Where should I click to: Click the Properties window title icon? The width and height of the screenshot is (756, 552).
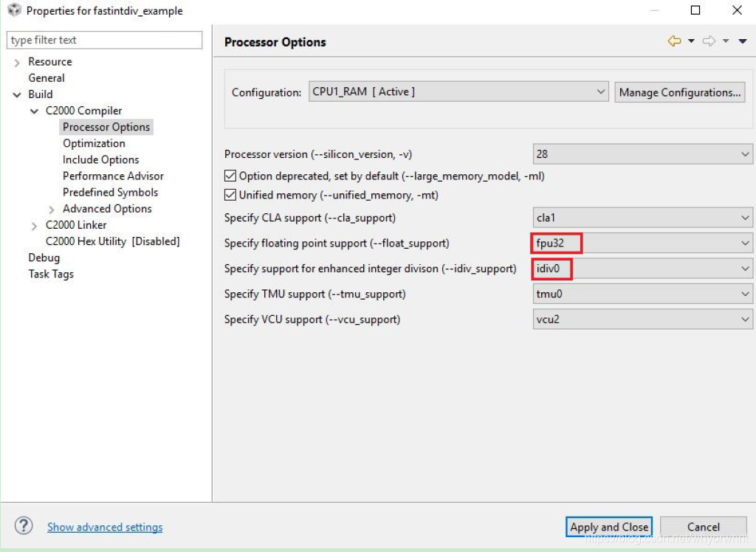coord(15,10)
